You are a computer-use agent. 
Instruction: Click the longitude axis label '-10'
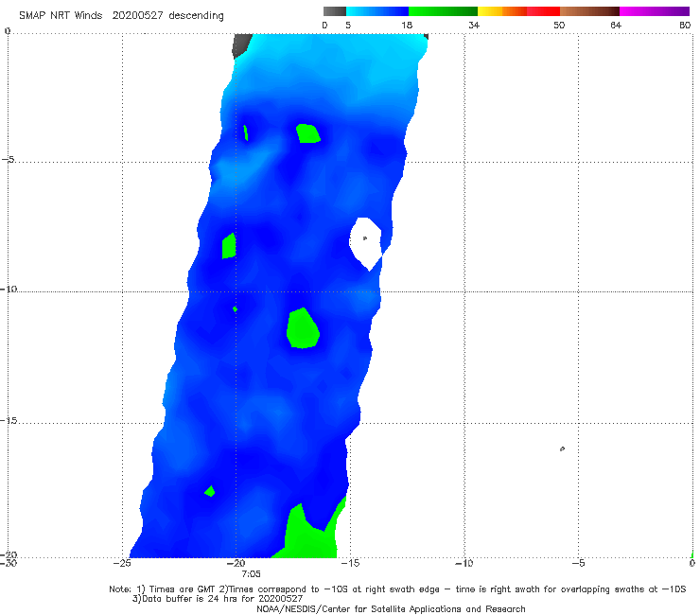click(x=464, y=563)
